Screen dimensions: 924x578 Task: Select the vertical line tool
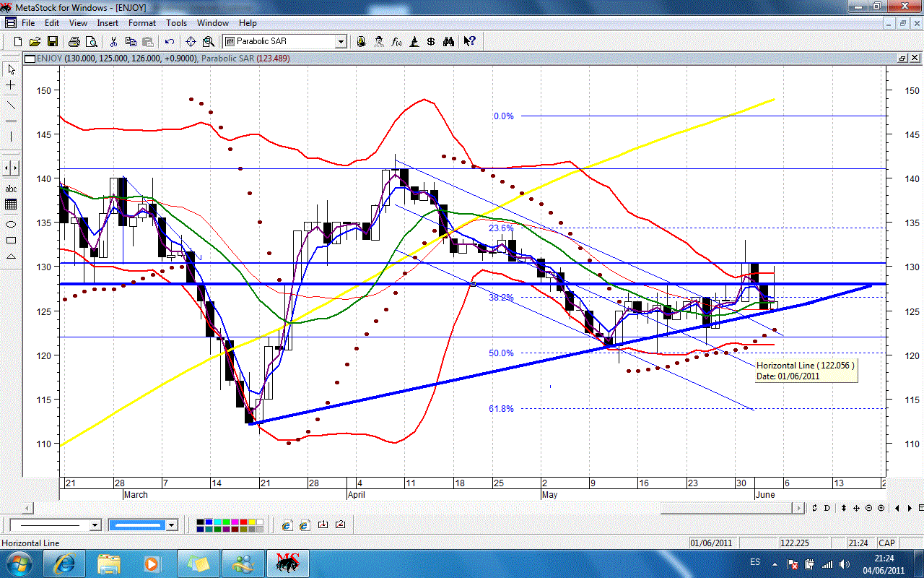tap(11, 137)
